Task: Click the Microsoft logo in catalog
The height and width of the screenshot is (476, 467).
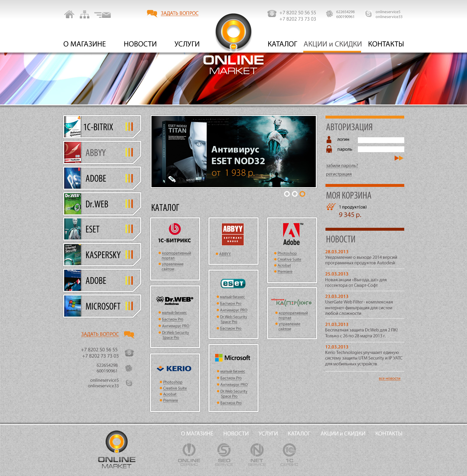Action: (233, 358)
